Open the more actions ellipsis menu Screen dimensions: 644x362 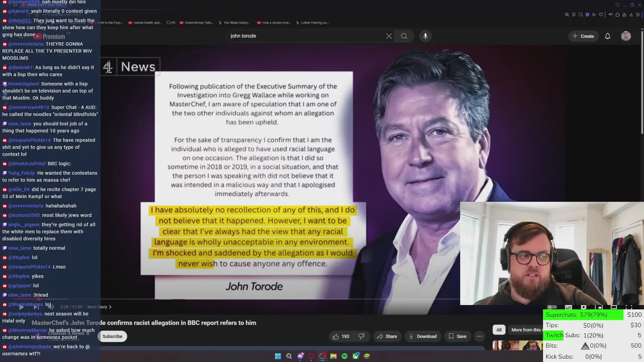tap(479, 336)
